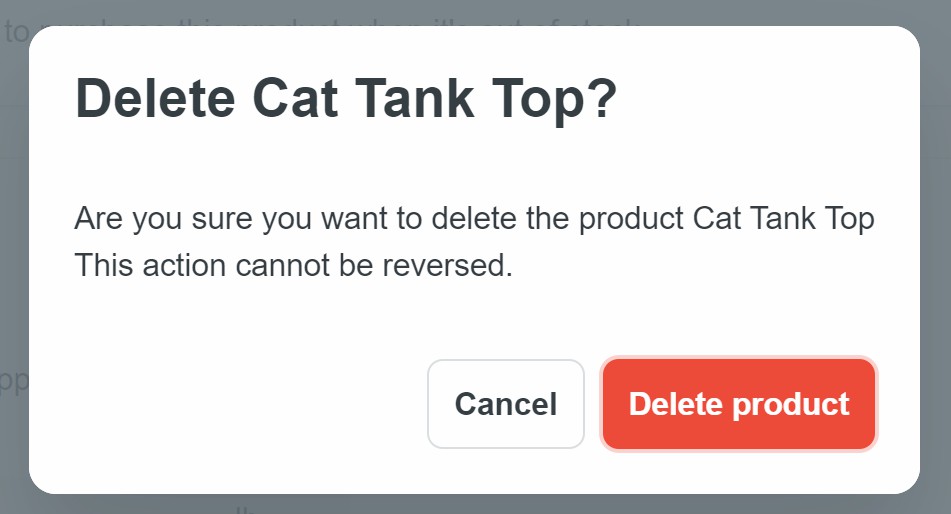The width and height of the screenshot is (951, 514).
Task: Click the word "Cat" in the dialog heading
Action: pos(292,100)
